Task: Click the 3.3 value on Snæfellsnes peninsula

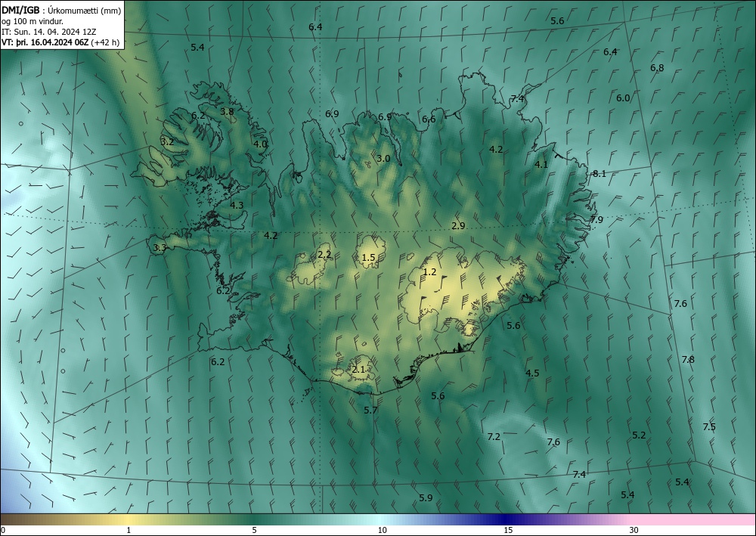Action: 160,248
